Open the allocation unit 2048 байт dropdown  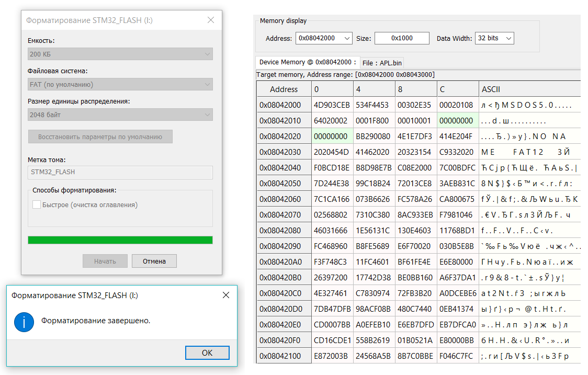tap(120, 115)
